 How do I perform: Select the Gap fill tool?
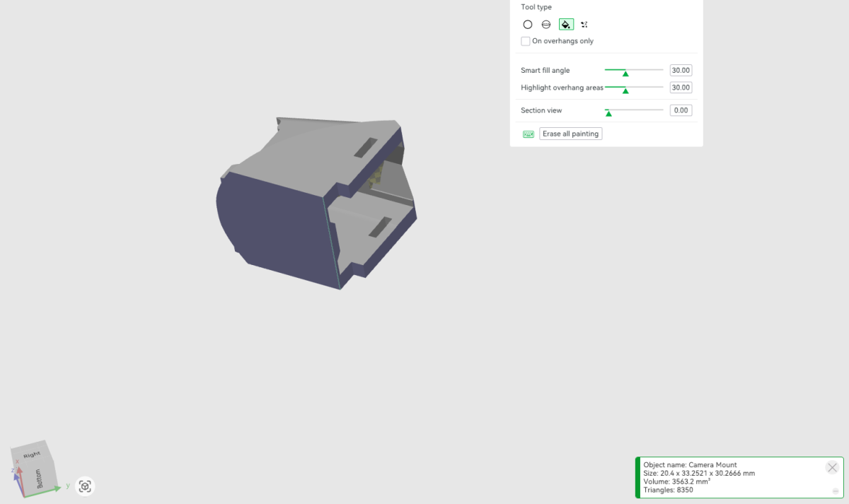(584, 25)
